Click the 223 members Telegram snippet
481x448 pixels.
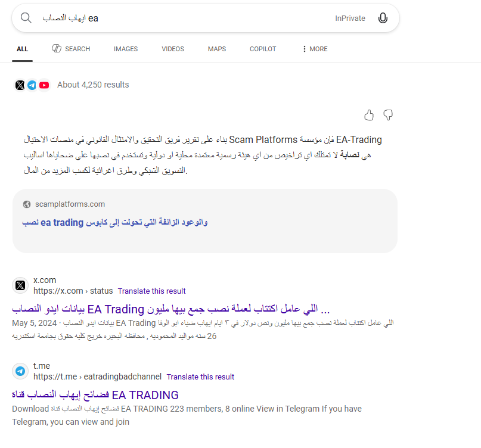coord(187,415)
